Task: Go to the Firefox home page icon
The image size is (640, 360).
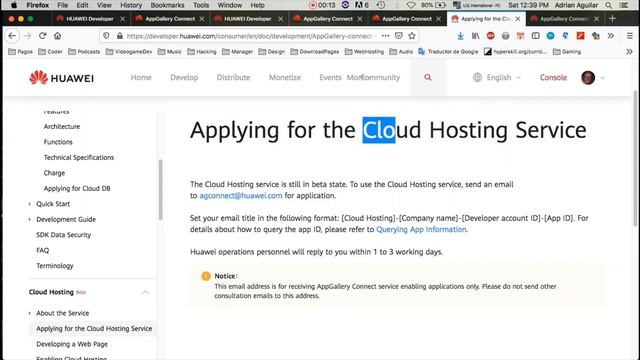Action: pyautogui.click(x=58, y=36)
